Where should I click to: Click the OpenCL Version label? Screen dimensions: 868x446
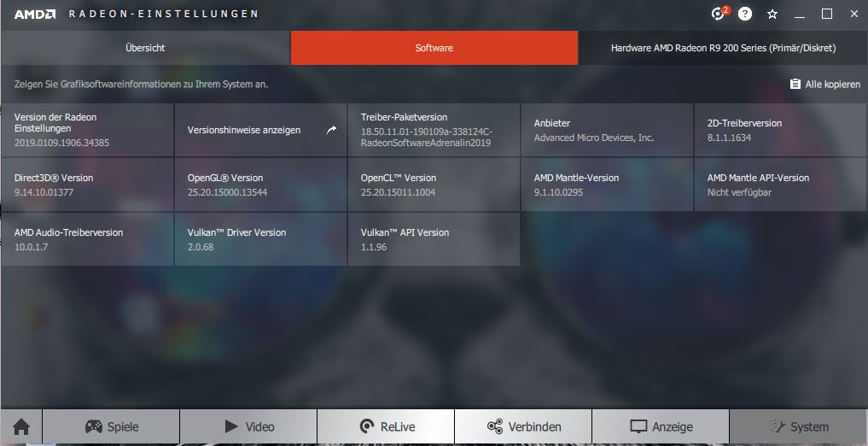coord(399,178)
